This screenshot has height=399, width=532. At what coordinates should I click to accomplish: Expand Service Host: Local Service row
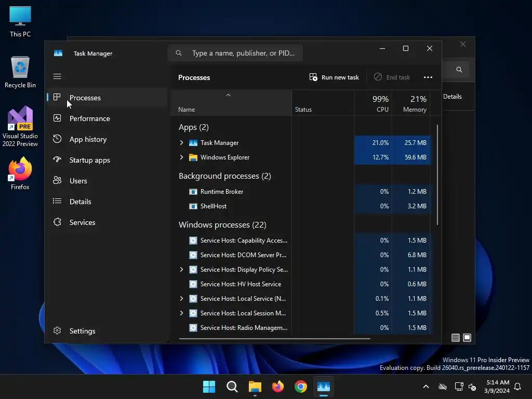click(181, 299)
